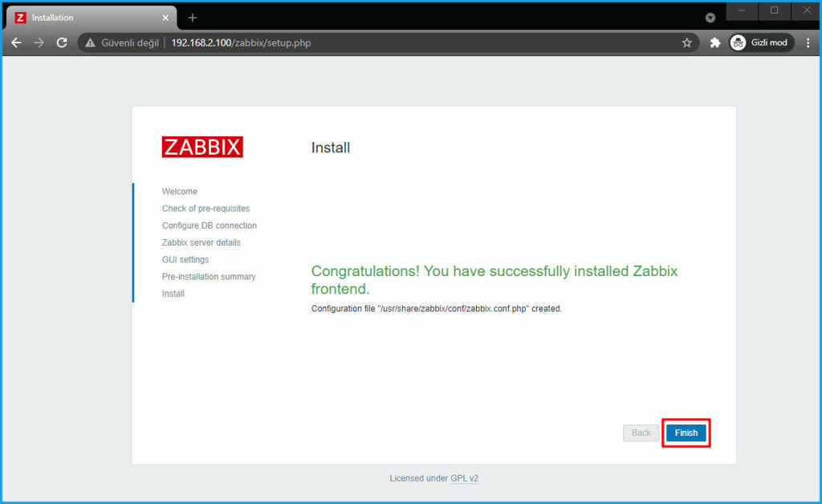Minimize the browser window
The image size is (822, 504).
pos(741,10)
